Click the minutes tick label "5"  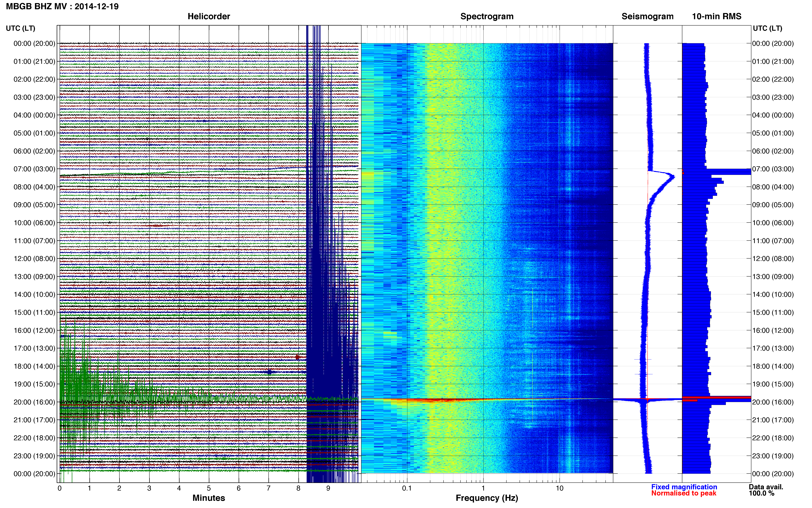point(209,488)
